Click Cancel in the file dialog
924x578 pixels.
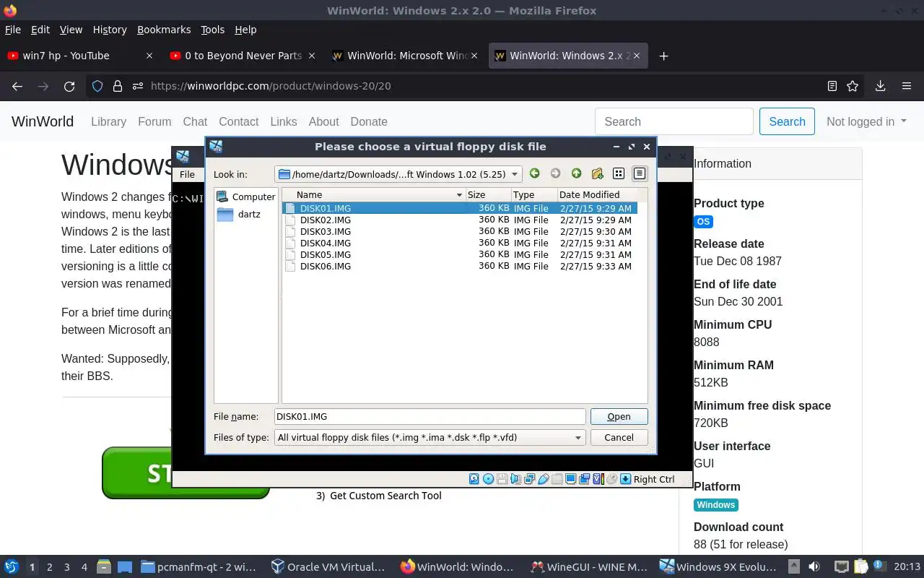click(x=619, y=437)
